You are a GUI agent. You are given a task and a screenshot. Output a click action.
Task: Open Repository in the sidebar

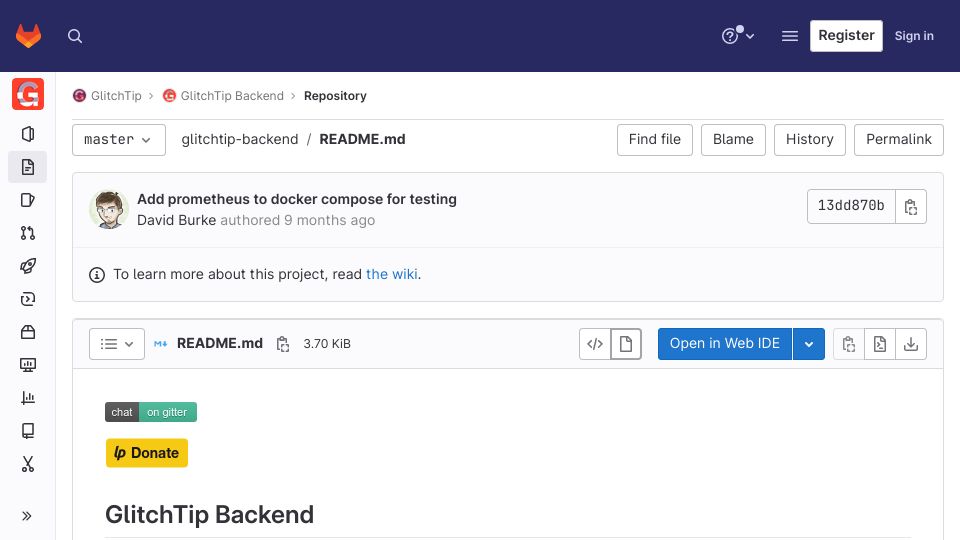click(28, 167)
